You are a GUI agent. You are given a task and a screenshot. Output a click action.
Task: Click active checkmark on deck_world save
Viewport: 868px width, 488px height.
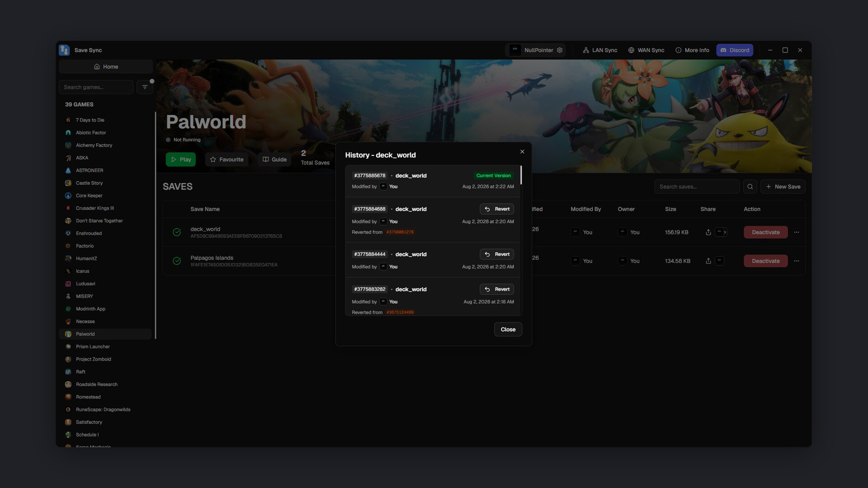coord(177,232)
